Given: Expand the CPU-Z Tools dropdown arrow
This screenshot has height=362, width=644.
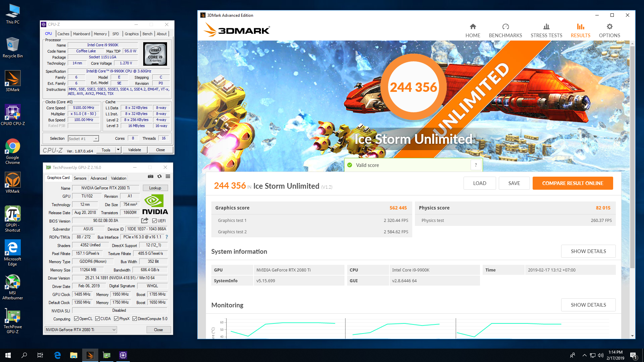Looking at the screenshot, I should [x=118, y=150].
